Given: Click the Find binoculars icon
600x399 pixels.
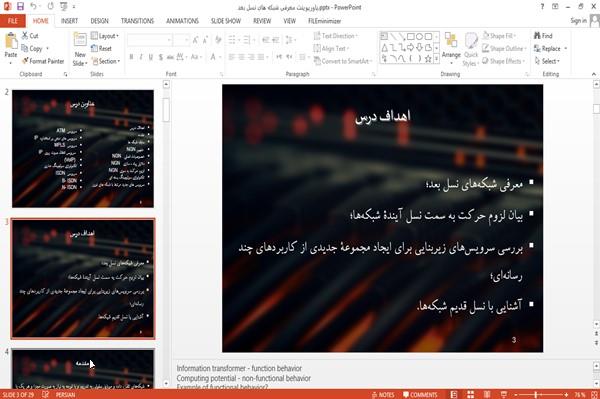Looking at the screenshot, I should pos(537,36).
